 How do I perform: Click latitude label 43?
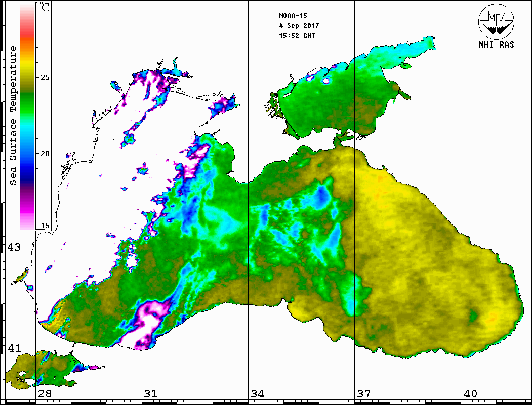pyautogui.click(x=14, y=247)
